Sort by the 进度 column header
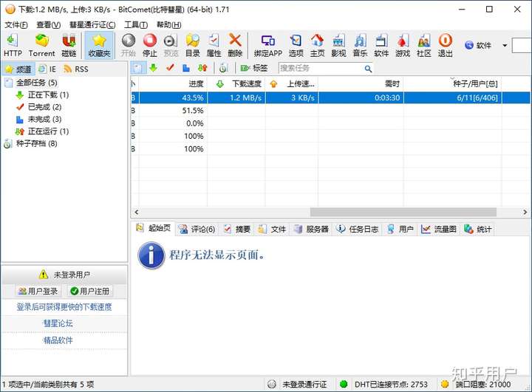This screenshot has height=392, width=532. tap(173, 83)
